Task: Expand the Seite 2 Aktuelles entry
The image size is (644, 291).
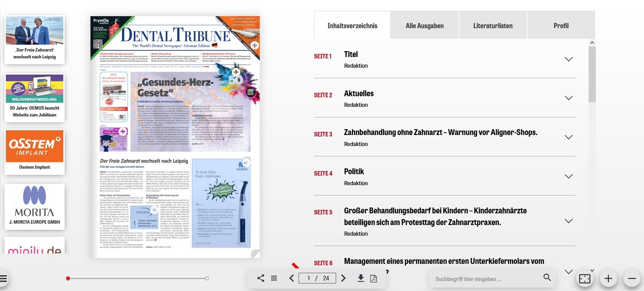Action: tap(569, 98)
